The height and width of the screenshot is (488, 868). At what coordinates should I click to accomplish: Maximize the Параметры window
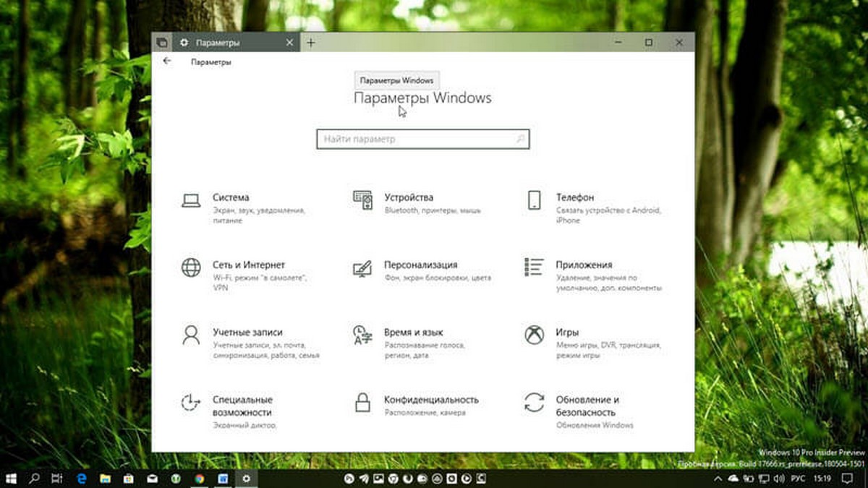(x=649, y=43)
